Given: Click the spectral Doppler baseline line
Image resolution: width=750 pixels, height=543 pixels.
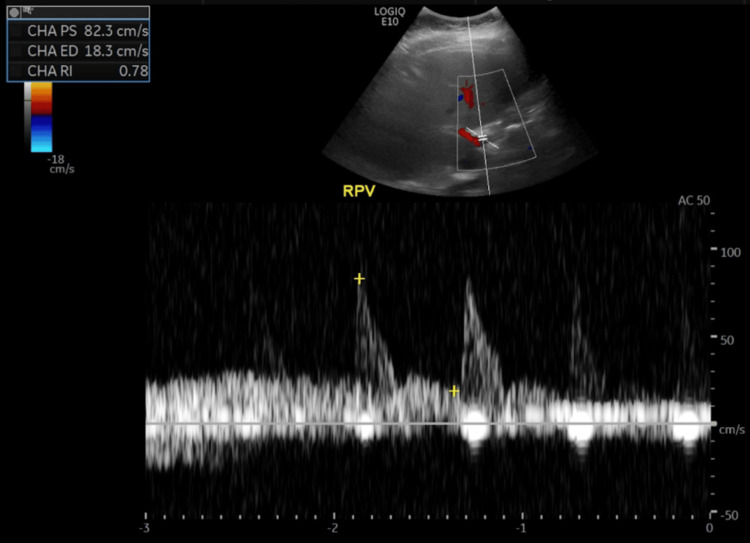Looking at the screenshot, I should (429, 423).
